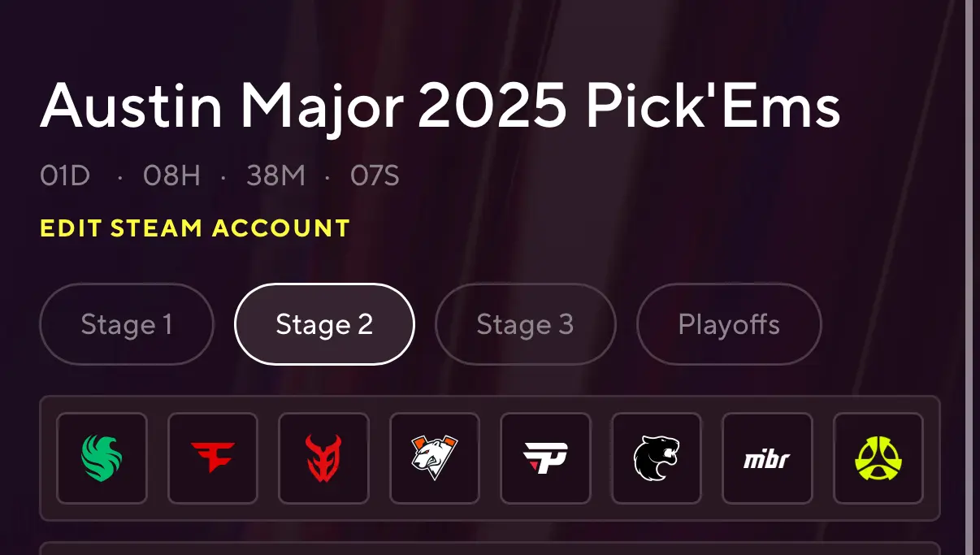Viewport: 980px width, 555px height.
Task: Open the Edit Steam Account link
Action: point(195,228)
